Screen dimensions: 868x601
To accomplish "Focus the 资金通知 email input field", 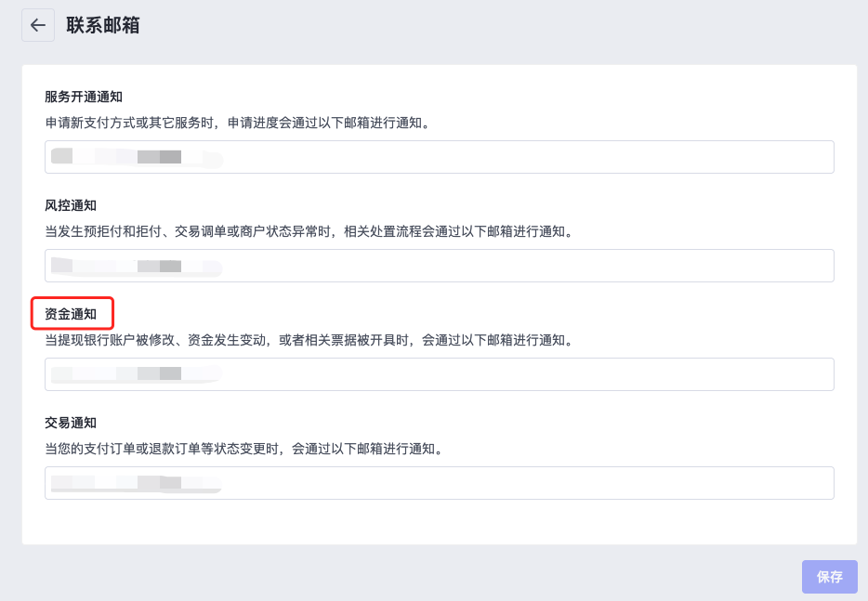I will (x=439, y=374).
